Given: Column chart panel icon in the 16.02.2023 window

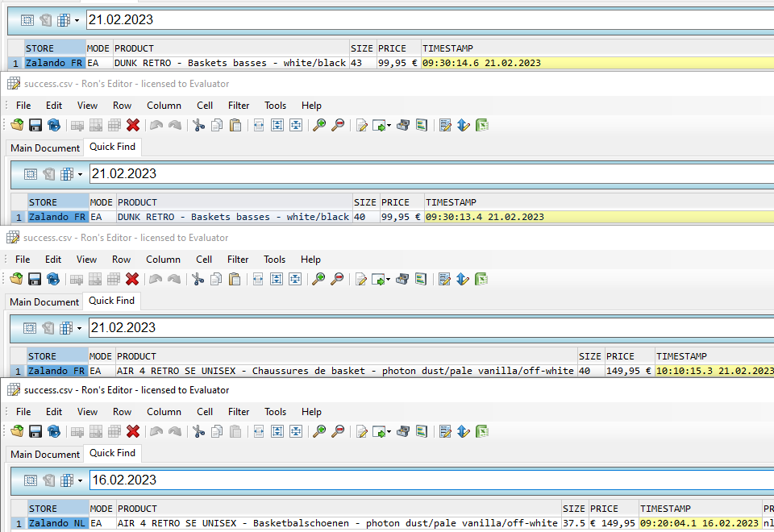Looking at the screenshot, I should pos(422,431).
